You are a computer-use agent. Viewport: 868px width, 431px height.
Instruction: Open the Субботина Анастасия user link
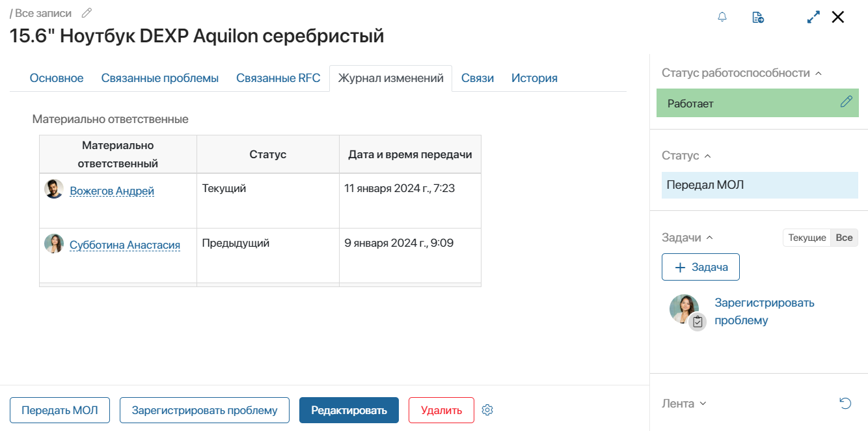click(x=125, y=245)
